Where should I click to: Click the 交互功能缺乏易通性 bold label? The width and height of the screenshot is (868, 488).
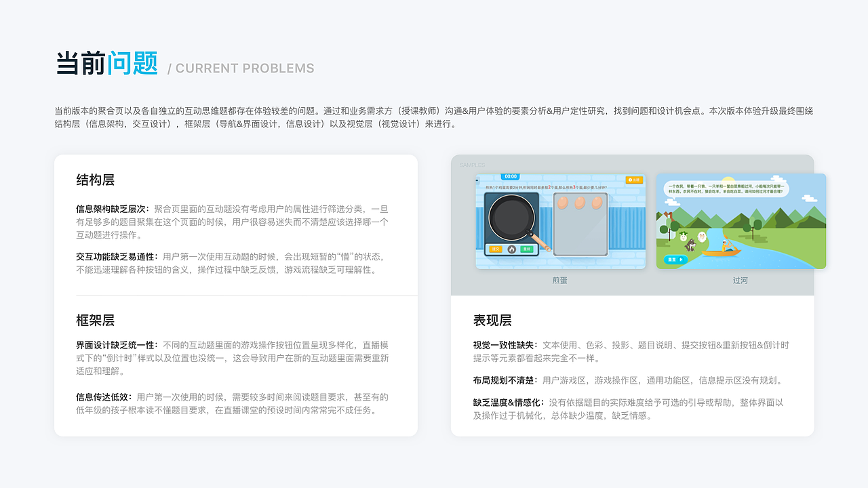117,257
